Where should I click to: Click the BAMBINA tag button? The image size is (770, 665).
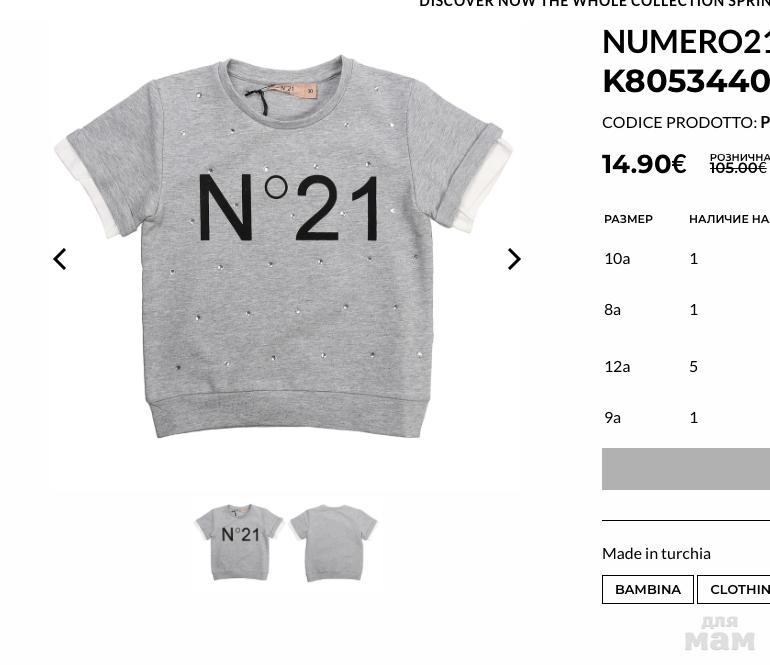[648, 589]
